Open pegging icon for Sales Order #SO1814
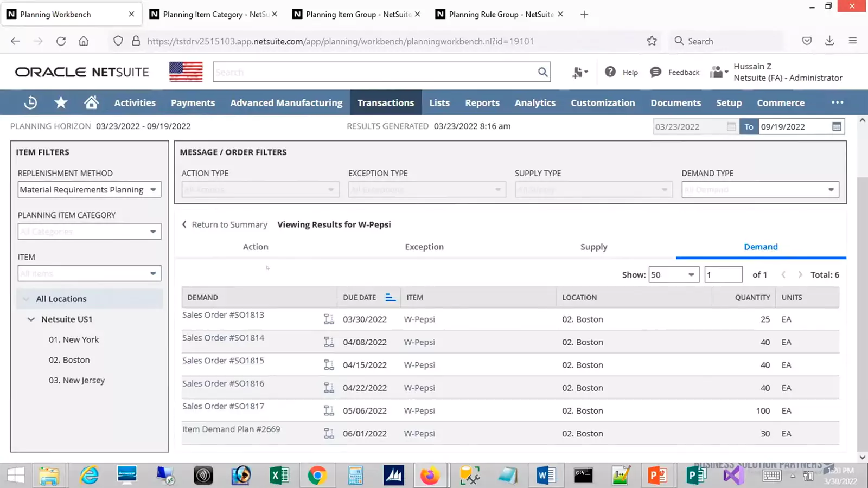Screen dimensions: 868x488 click(x=329, y=342)
